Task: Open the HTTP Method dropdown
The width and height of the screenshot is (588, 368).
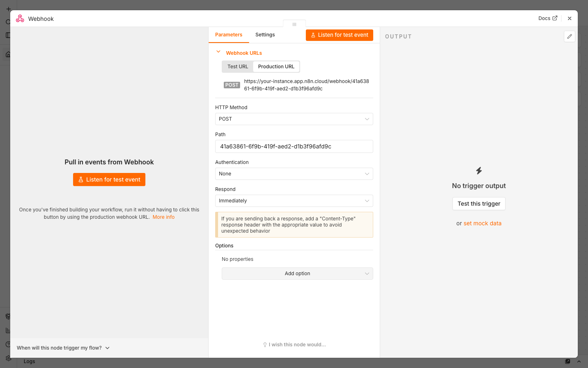Action: (x=294, y=119)
